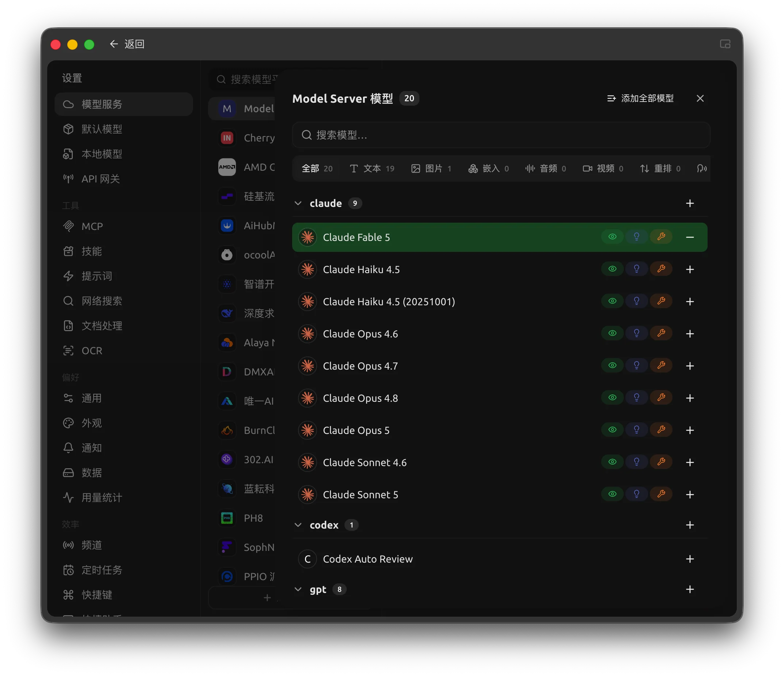Image resolution: width=784 pixels, height=677 pixels.
Task: Click the reasoning bulb icon on Claude Opus 4.8
Action: (636, 397)
